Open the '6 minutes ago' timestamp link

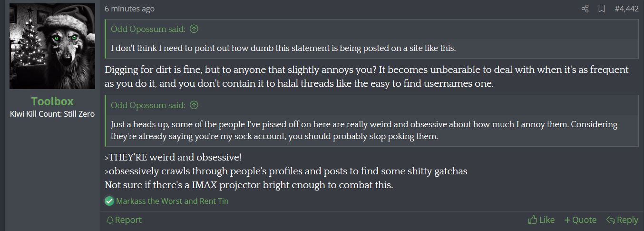click(129, 9)
